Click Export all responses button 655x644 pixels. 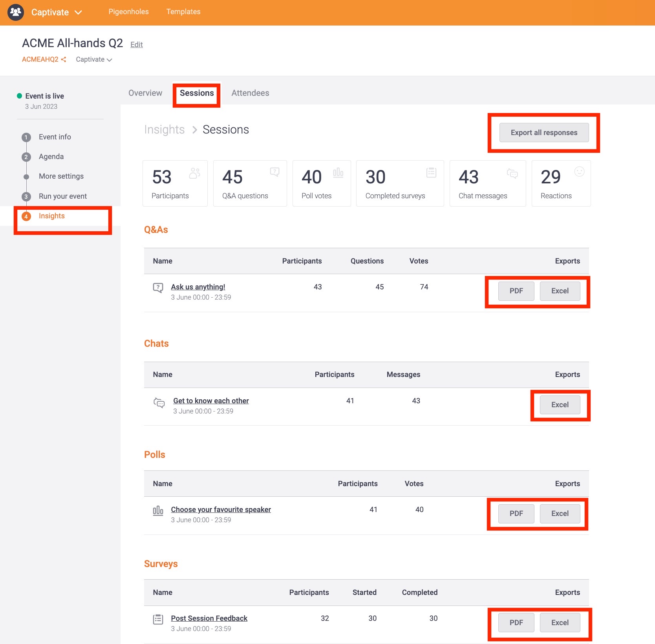point(543,133)
